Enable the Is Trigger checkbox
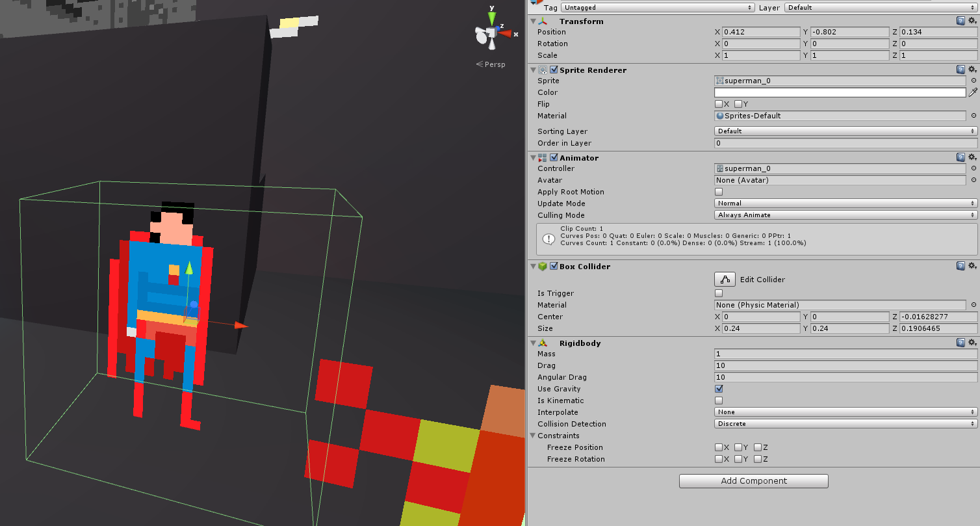 point(719,293)
